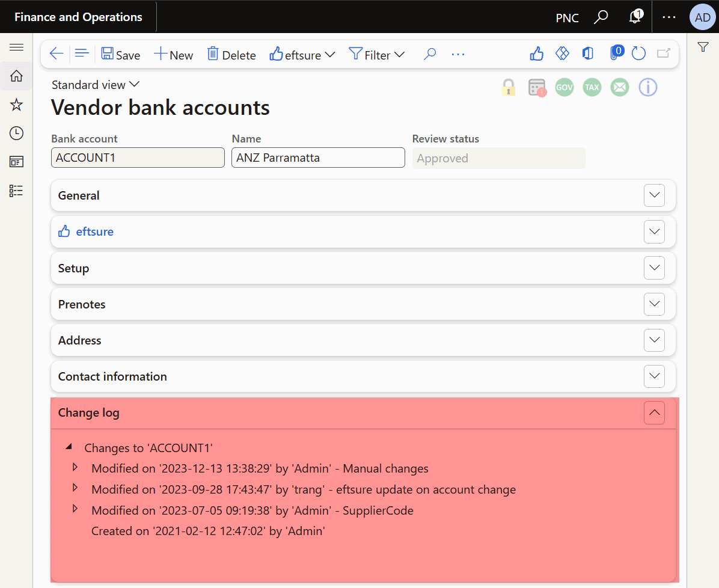Go to Home in sidebar
719x588 pixels.
pos(16,76)
